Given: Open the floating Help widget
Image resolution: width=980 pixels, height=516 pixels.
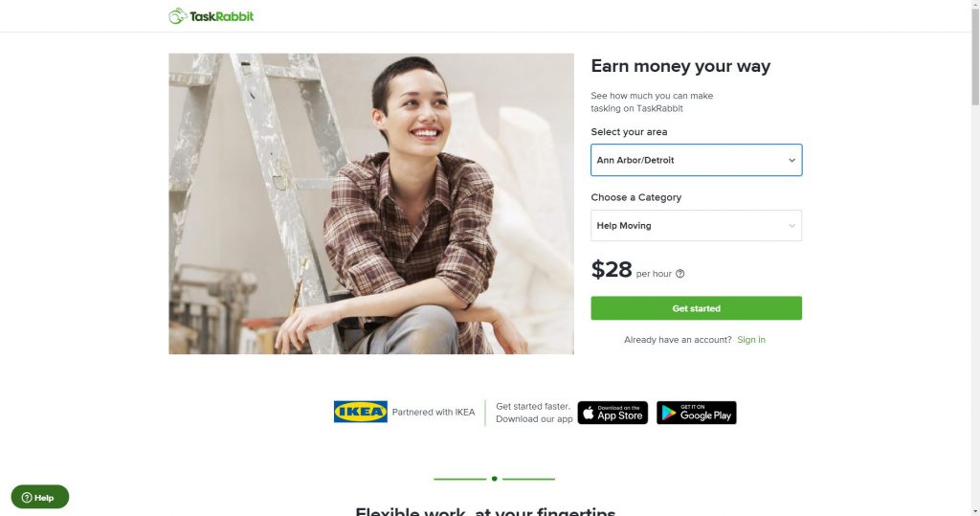Looking at the screenshot, I should point(40,497).
